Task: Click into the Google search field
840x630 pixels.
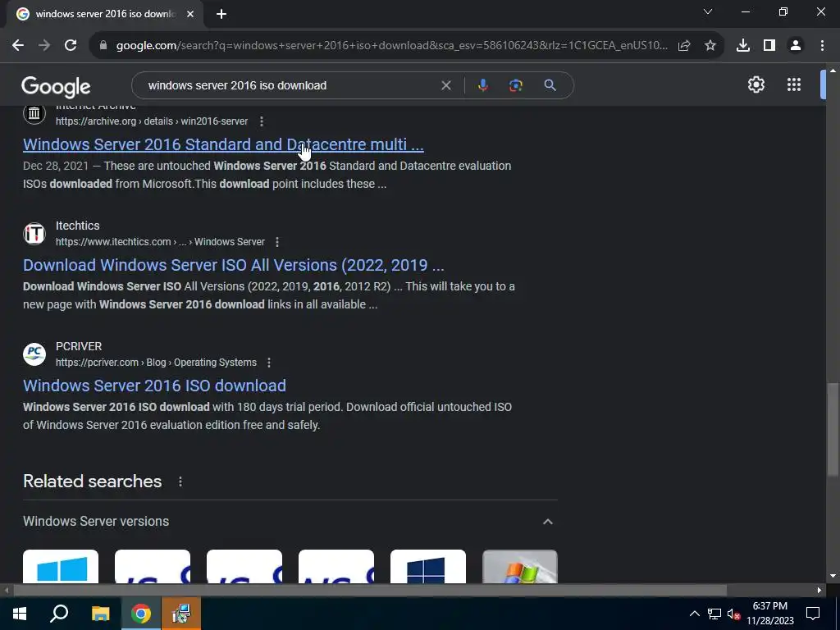Action: click(x=290, y=85)
